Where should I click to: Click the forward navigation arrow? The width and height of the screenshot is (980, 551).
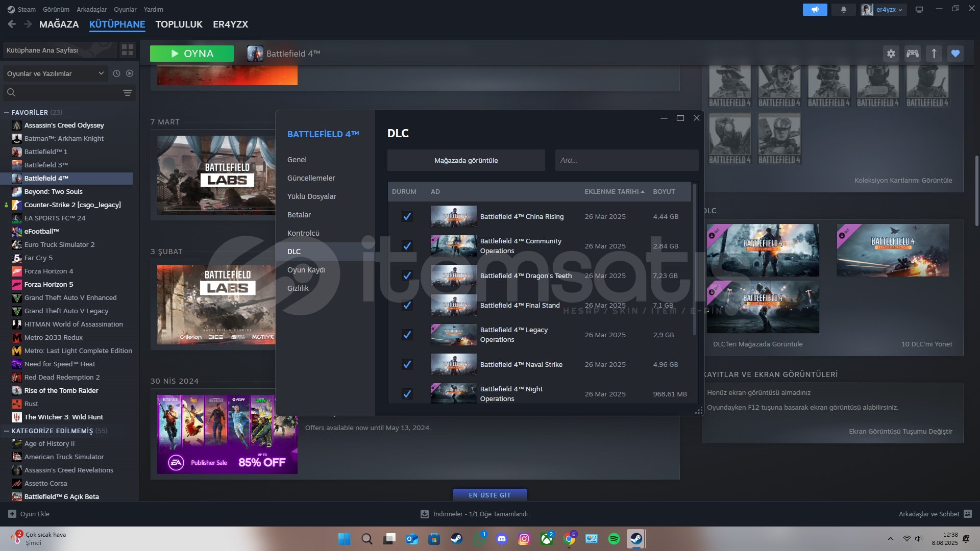[28, 24]
